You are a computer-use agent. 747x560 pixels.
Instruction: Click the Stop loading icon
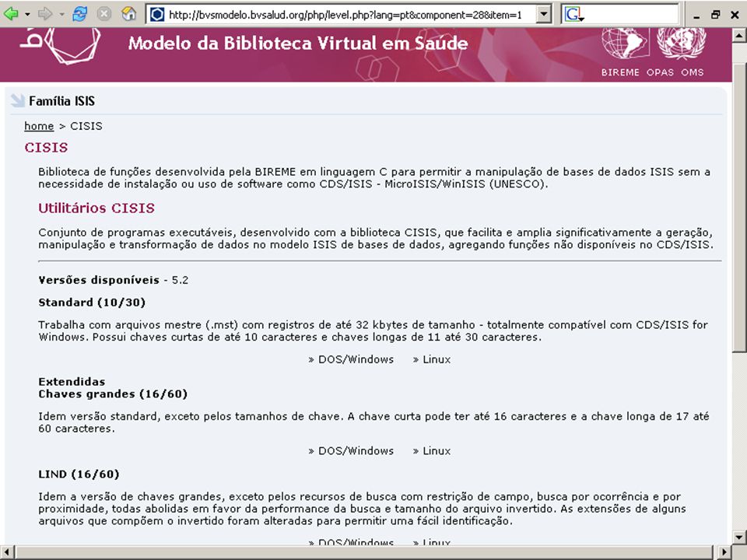pos(103,14)
